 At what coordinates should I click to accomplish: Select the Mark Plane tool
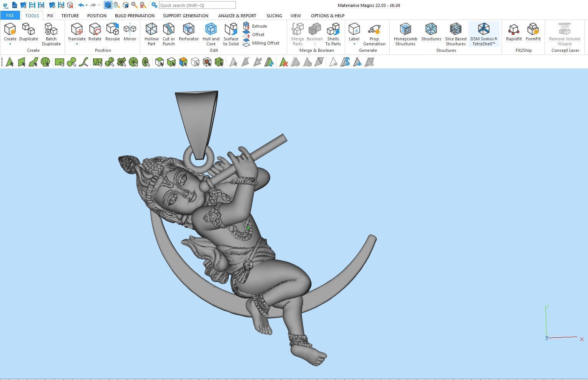point(22,62)
